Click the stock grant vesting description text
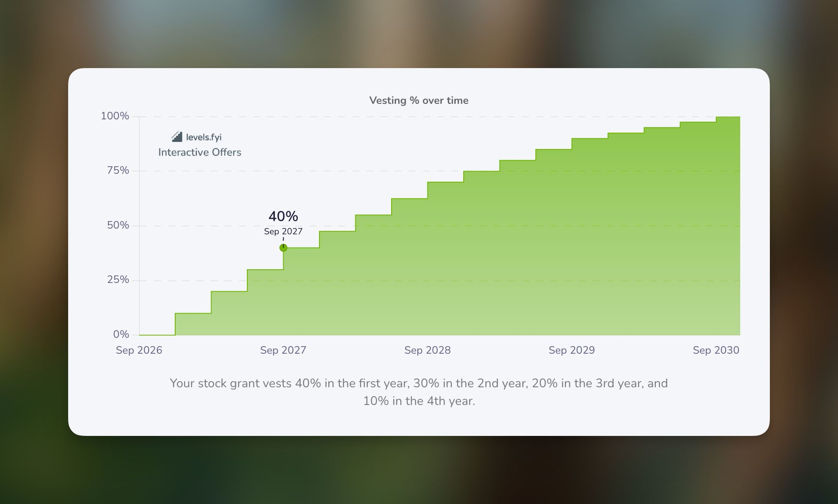The height and width of the screenshot is (504, 838). pyautogui.click(x=419, y=392)
